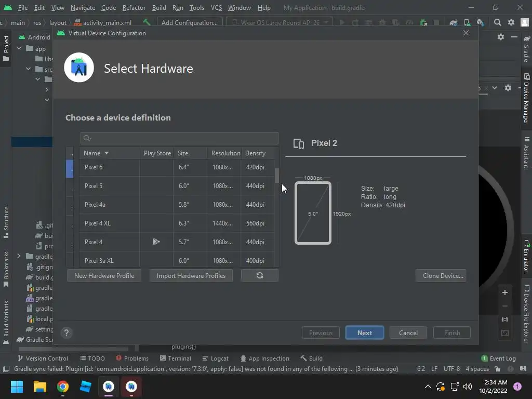Open the Refactor menu
The height and width of the screenshot is (399, 532).
[134, 7]
